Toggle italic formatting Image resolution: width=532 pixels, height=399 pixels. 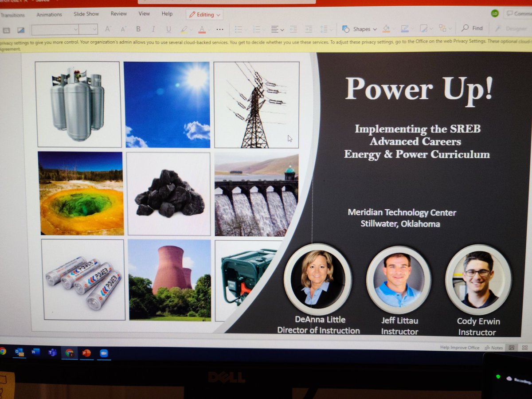[x=153, y=29]
